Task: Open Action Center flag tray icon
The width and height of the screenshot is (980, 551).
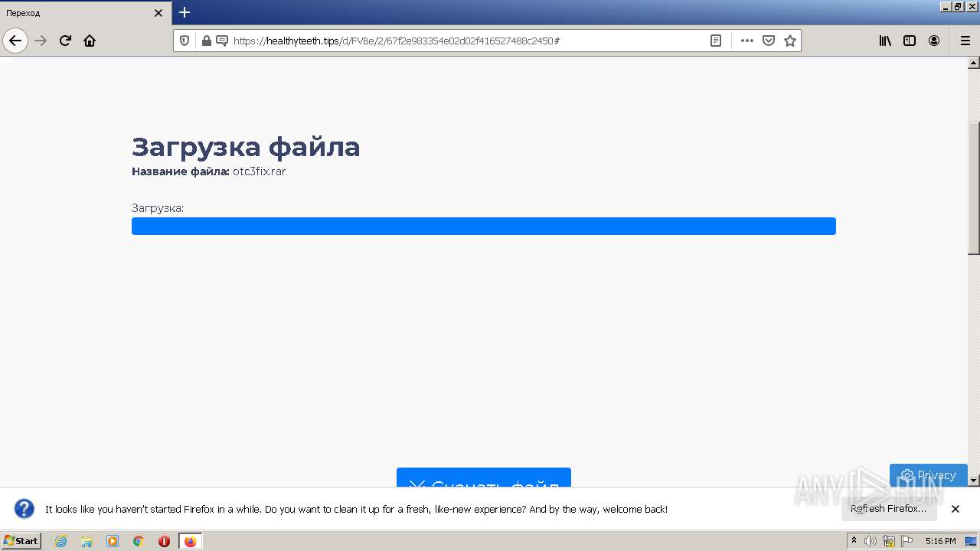Action: (x=907, y=541)
